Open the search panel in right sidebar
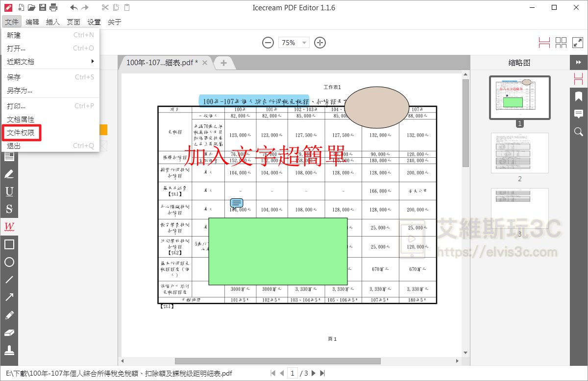The height and width of the screenshot is (381, 588). tap(579, 131)
